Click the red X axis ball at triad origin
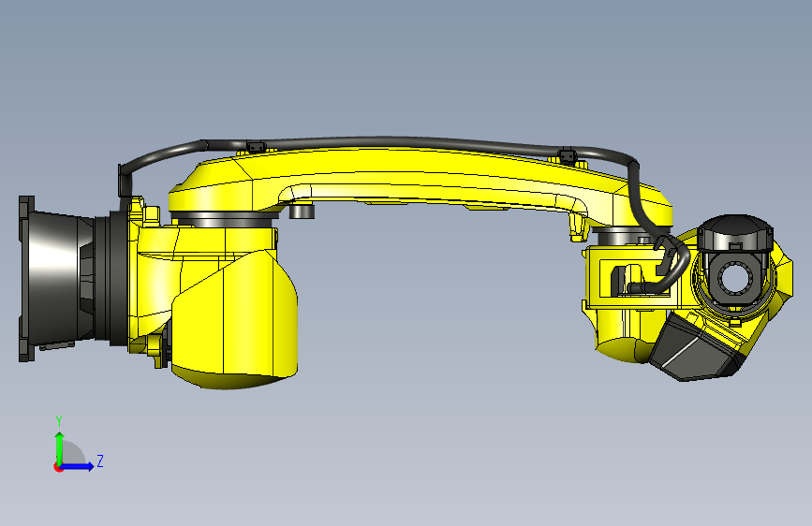 pos(58,467)
